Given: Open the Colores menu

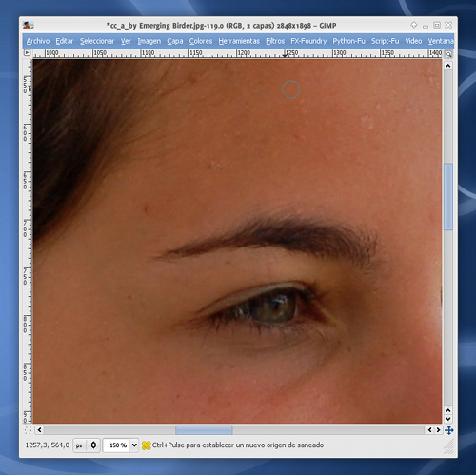Looking at the screenshot, I should click(201, 41).
